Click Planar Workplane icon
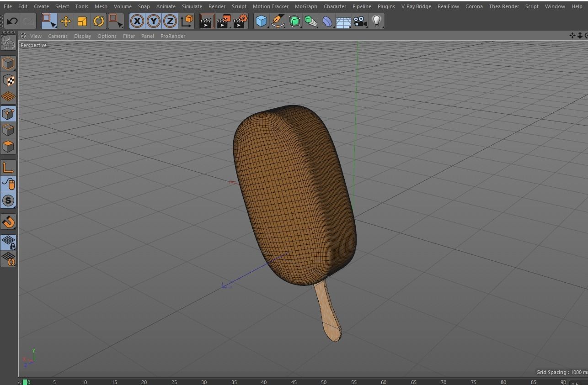The height and width of the screenshot is (385, 588). 8,259
